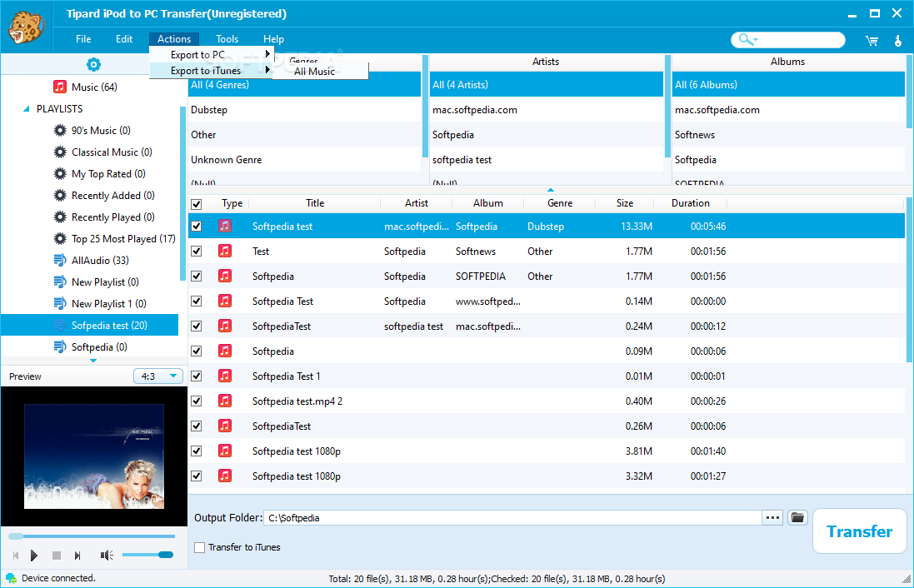Stop the preview playback

(x=57, y=556)
